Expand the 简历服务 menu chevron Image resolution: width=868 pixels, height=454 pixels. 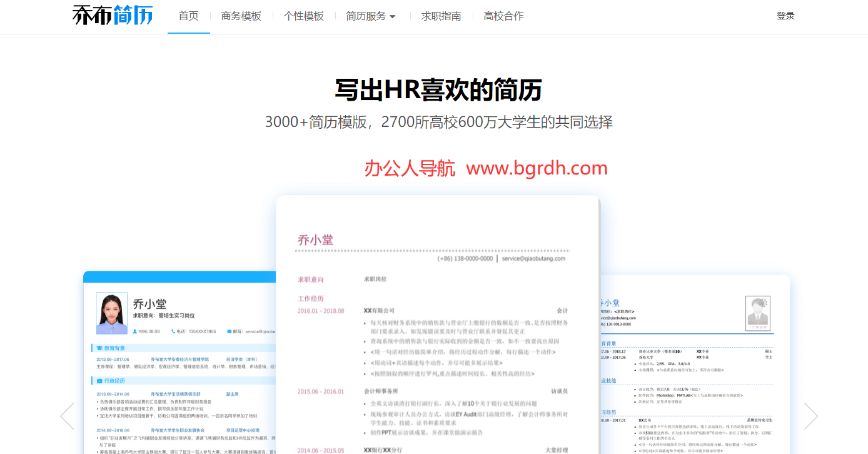click(393, 17)
